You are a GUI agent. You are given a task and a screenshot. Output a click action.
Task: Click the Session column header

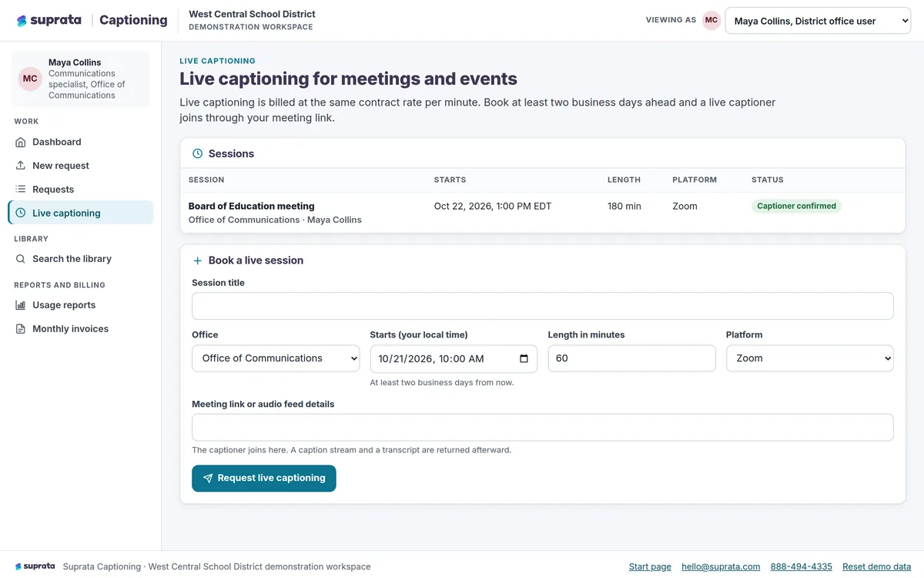pos(206,180)
